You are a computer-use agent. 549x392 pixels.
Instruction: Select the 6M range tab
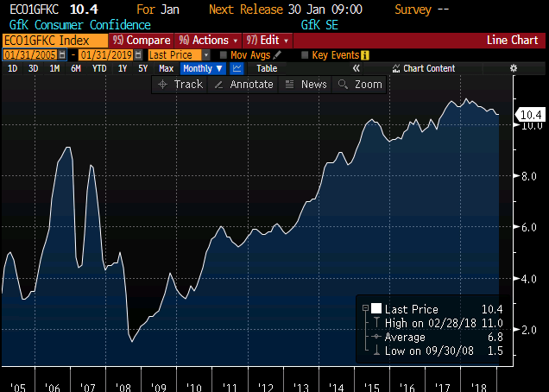tap(76, 68)
